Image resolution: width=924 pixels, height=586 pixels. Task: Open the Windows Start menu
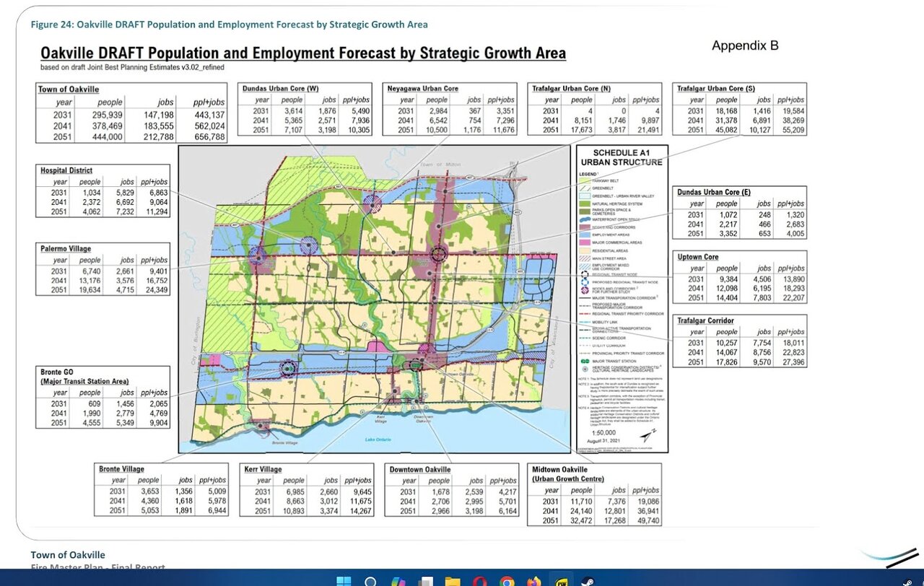coord(343,581)
